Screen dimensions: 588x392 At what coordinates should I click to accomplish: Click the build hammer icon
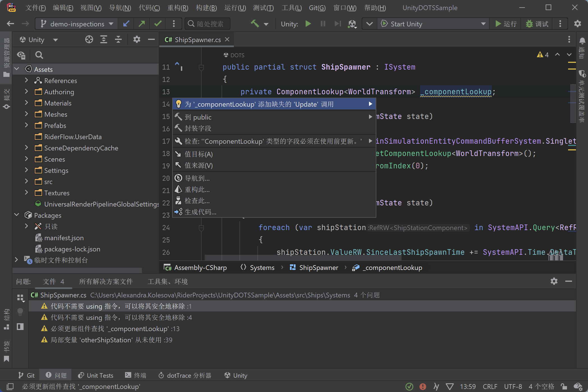click(255, 24)
